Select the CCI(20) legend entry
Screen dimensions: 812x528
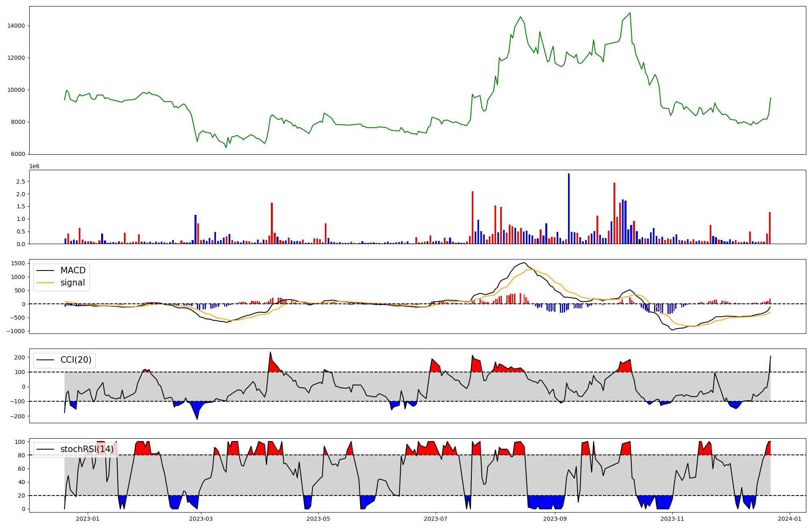point(76,360)
